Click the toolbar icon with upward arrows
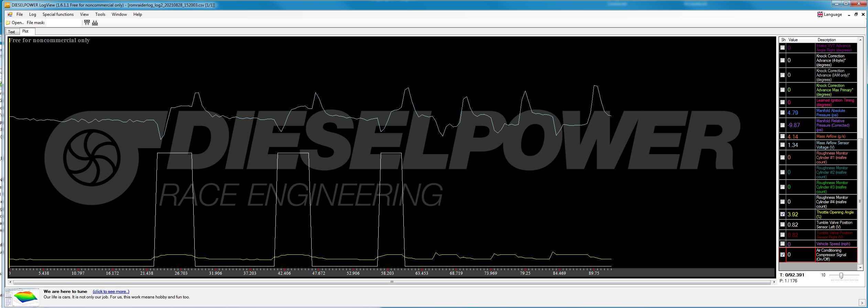Image resolution: width=868 pixels, height=308 pixels. click(87, 23)
